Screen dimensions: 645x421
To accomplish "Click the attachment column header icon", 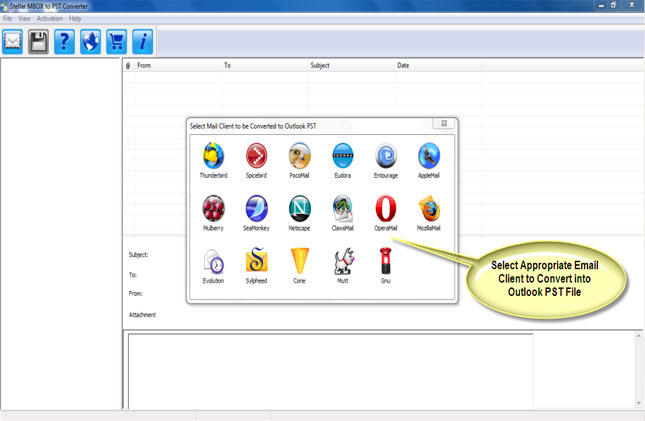I will 128,65.
